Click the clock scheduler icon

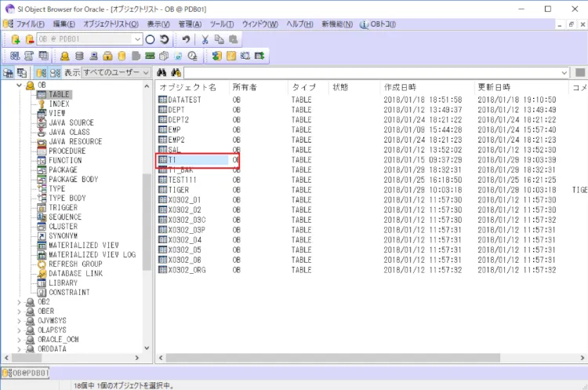click(x=192, y=56)
